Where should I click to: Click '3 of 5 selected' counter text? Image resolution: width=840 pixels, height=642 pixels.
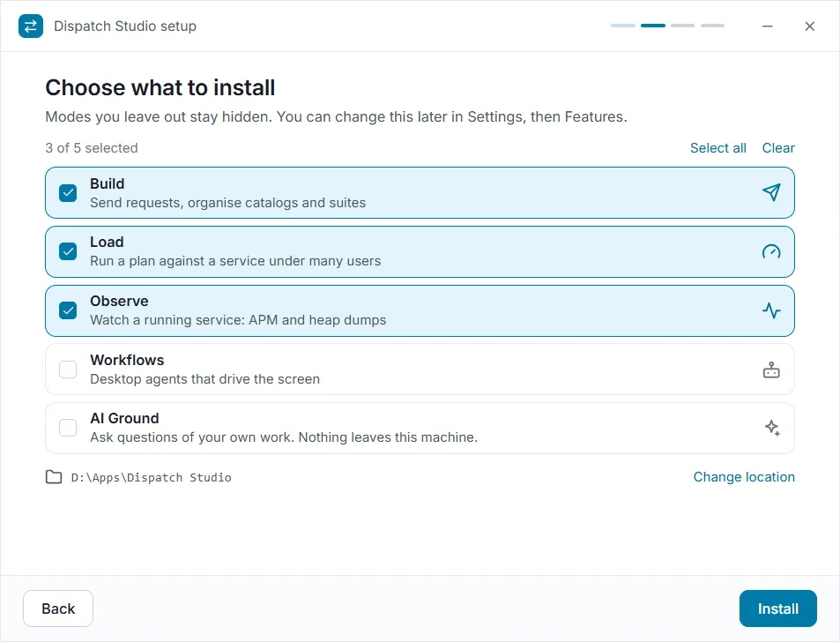pyautogui.click(x=92, y=148)
